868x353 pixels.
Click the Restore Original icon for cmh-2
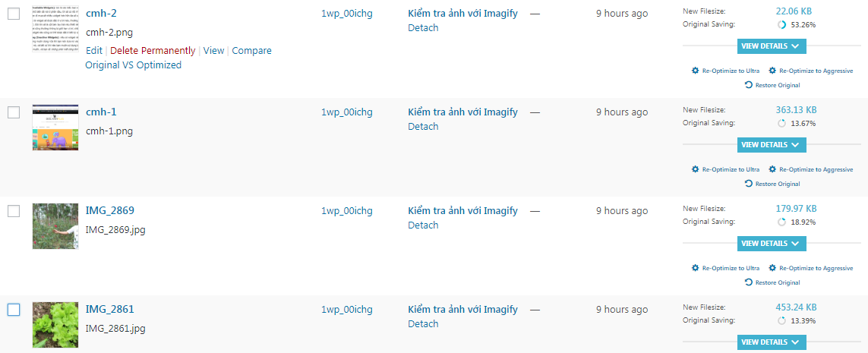pos(749,85)
